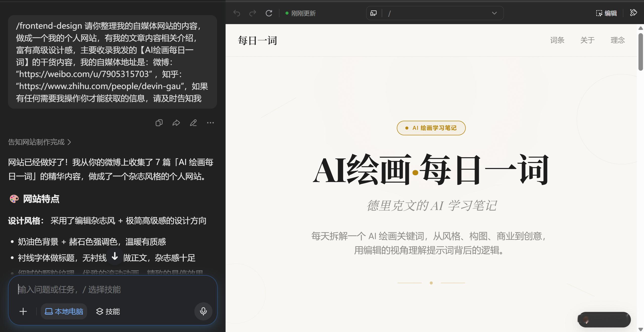
Task: Click the plus attachment button
Action: tap(23, 311)
